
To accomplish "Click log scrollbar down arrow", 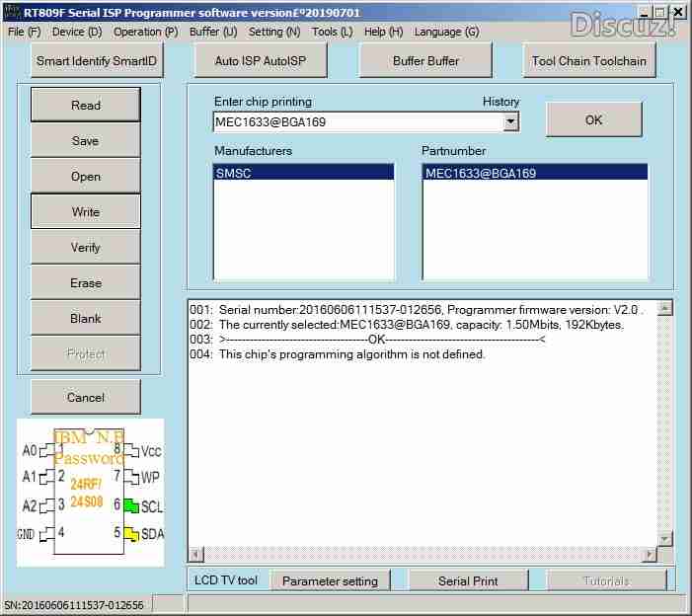I will pyautogui.click(x=664, y=539).
